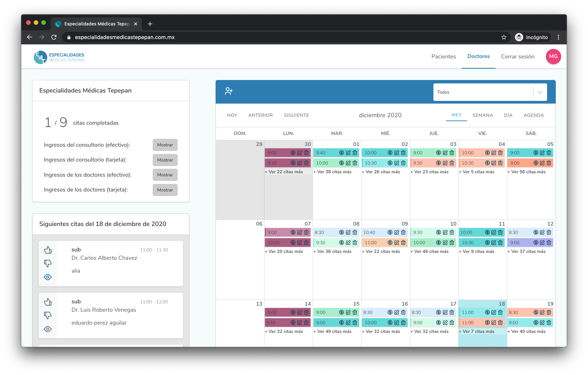The image size is (588, 375).
Task: Expand the Todos dropdown chevron arrow
Action: 540,92
